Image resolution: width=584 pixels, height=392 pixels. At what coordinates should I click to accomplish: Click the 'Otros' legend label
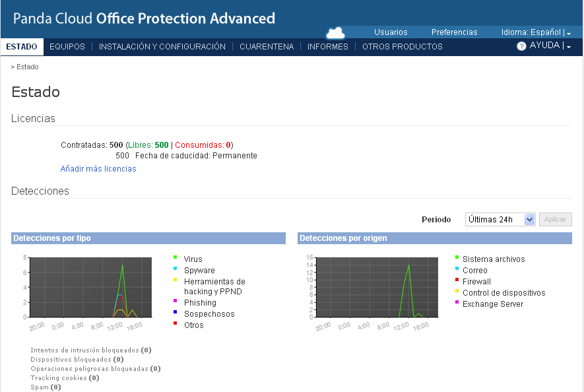193,325
